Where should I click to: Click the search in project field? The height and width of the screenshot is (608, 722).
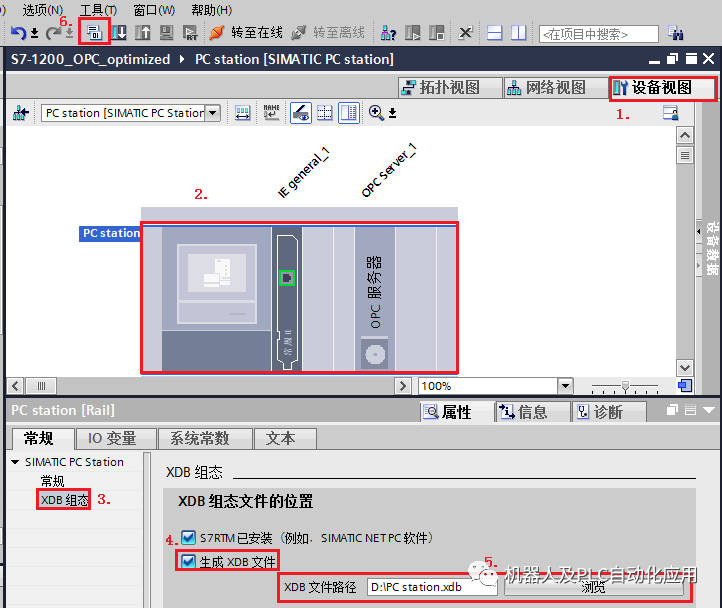click(599, 34)
